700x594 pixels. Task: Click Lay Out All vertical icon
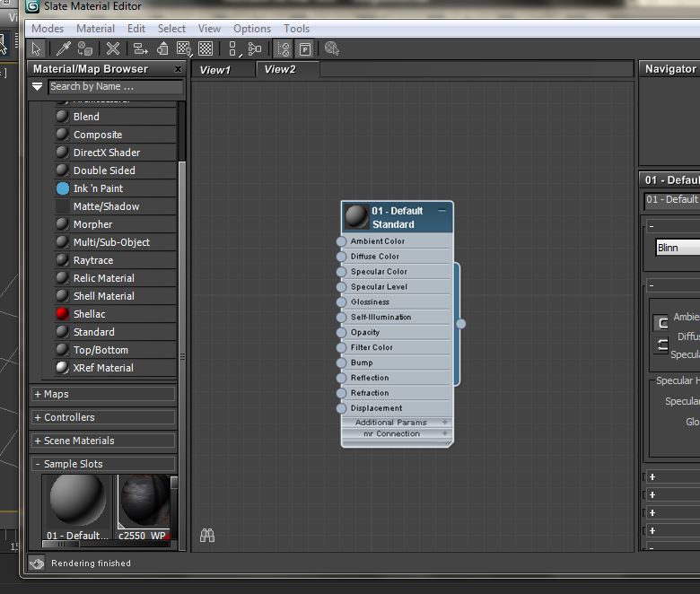(x=232, y=48)
